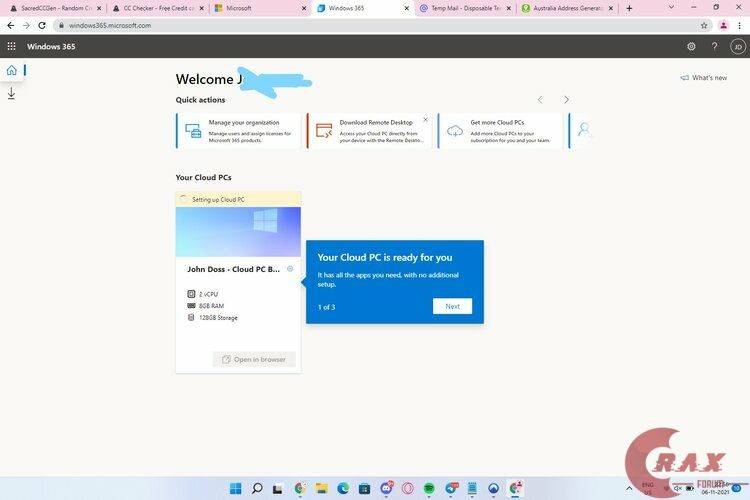This screenshot has height=500, width=750.
Task: Dismiss the Download Remote Desktop card
Action: 425,120
